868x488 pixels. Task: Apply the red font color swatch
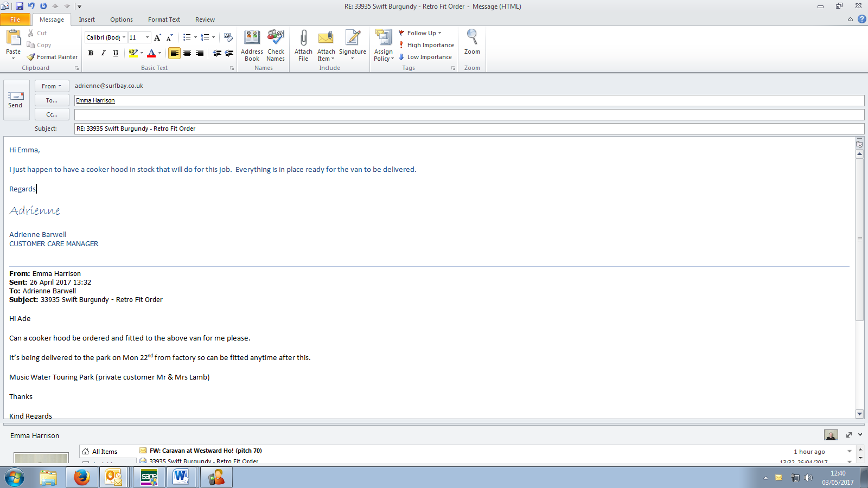pos(151,53)
